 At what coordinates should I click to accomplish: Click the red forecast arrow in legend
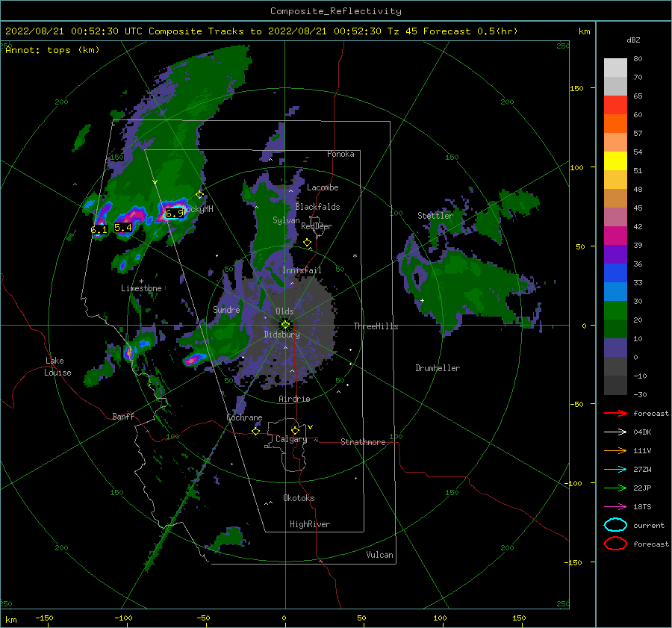point(615,413)
